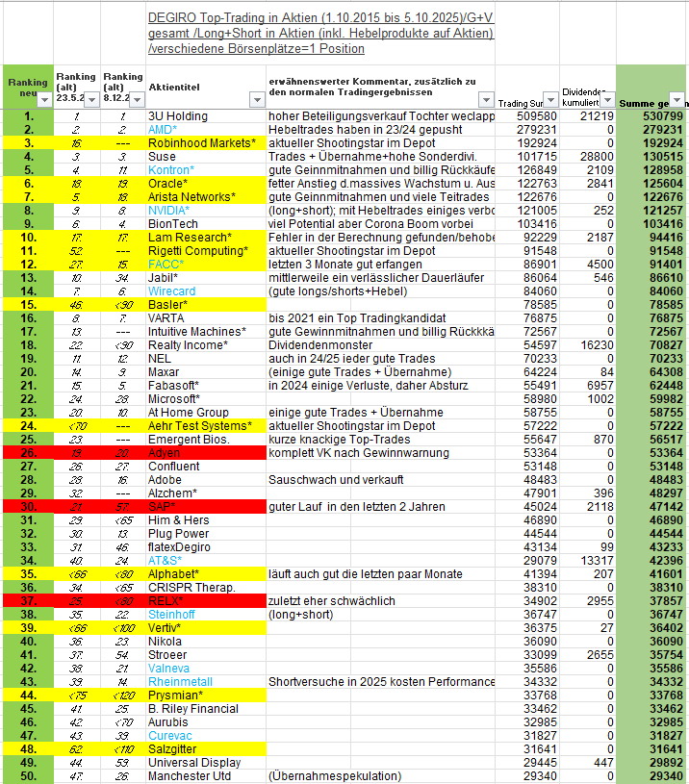Click the 3U Holding total 530799
Image resolution: width=689 pixels, height=784 pixels.
(651, 116)
